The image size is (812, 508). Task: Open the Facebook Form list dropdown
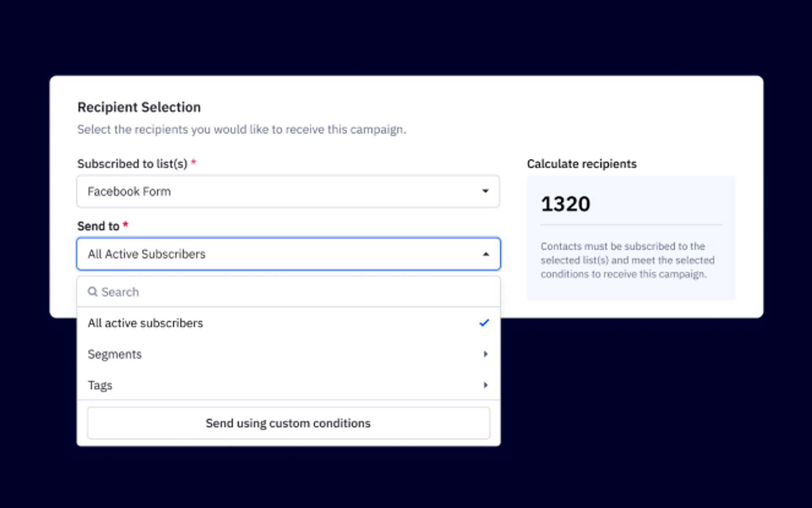288,191
